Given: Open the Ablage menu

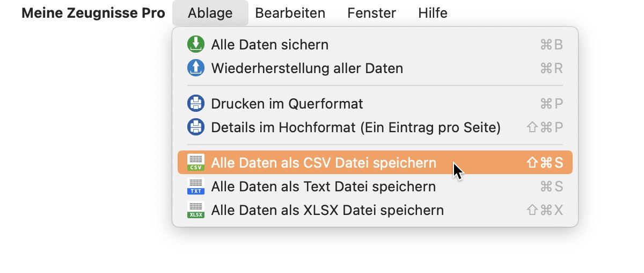Looking at the screenshot, I should click(x=210, y=13).
